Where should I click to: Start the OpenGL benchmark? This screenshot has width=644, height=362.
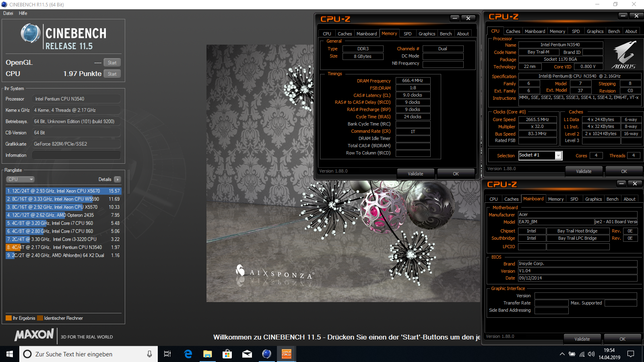[x=112, y=63]
